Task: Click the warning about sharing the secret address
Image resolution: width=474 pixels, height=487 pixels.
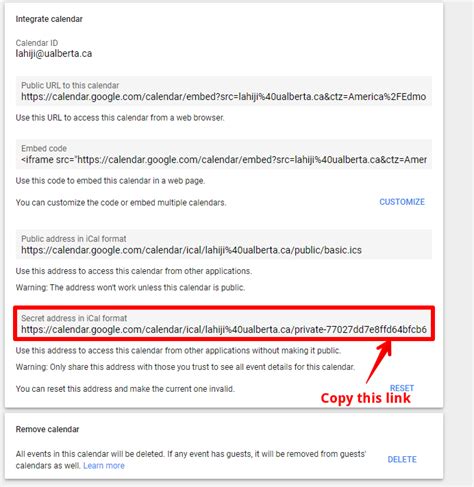Action: point(185,367)
